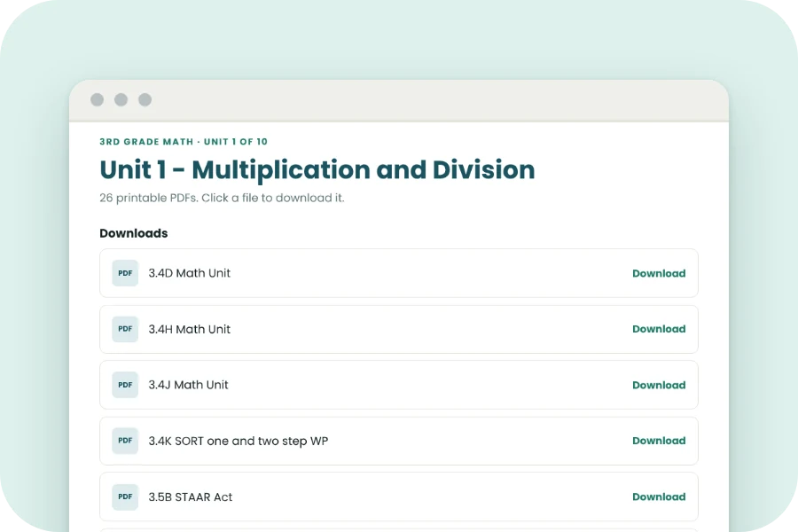Click the 3RD GRADE MATH · UNIT 1 OF 10 breadcrumb
Viewport: 798px width, 532px height.
(x=184, y=142)
